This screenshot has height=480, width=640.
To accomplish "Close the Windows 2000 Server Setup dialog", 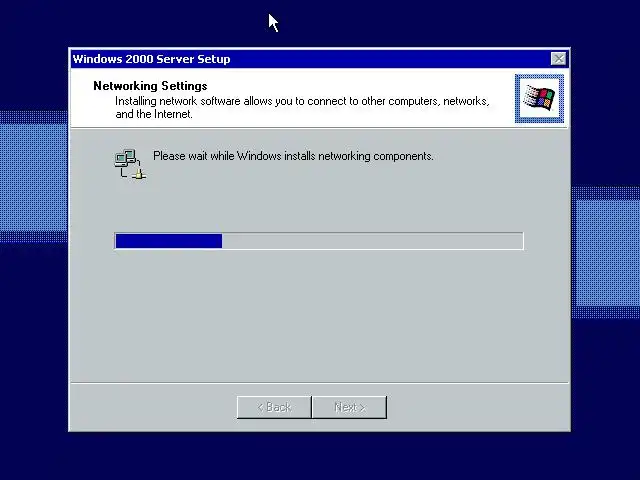I will coord(558,59).
